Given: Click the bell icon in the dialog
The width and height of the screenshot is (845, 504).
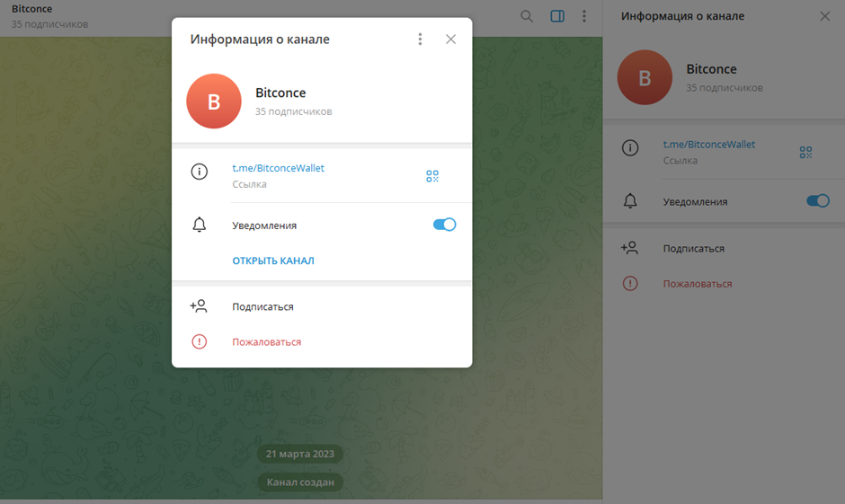Looking at the screenshot, I should point(200,225).
